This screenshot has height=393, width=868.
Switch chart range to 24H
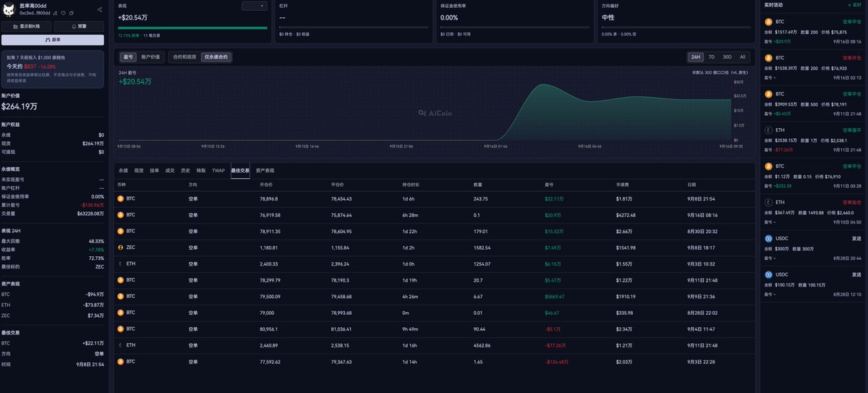pyautogui.click(x=696, y=56)
